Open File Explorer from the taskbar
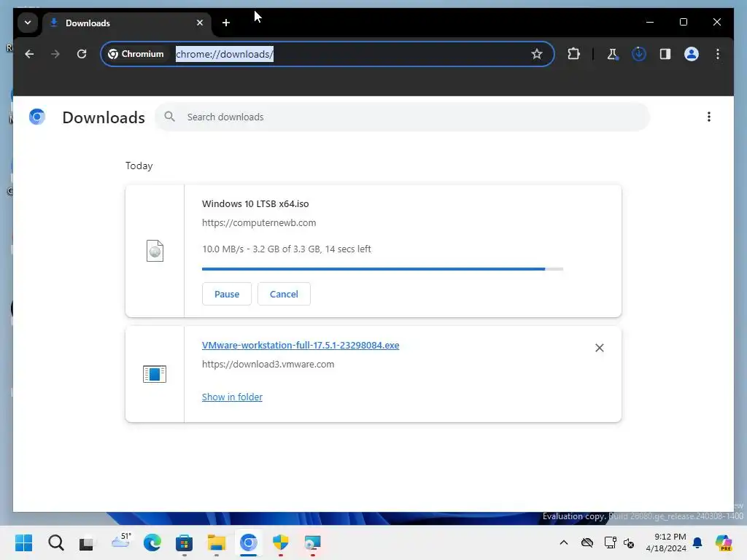 click(216, 542)
